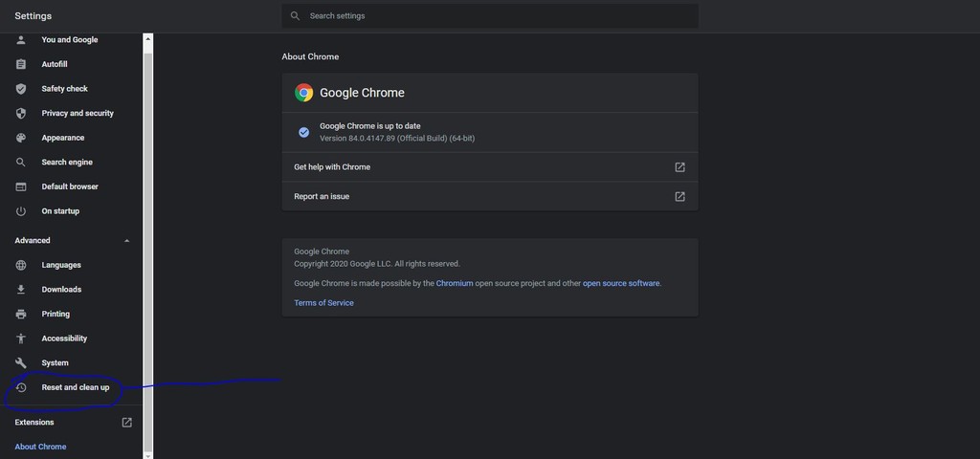Open Default browser settings
Viewport: 980px width, 459px height.
pyautogui.click(x=72, y=186)
